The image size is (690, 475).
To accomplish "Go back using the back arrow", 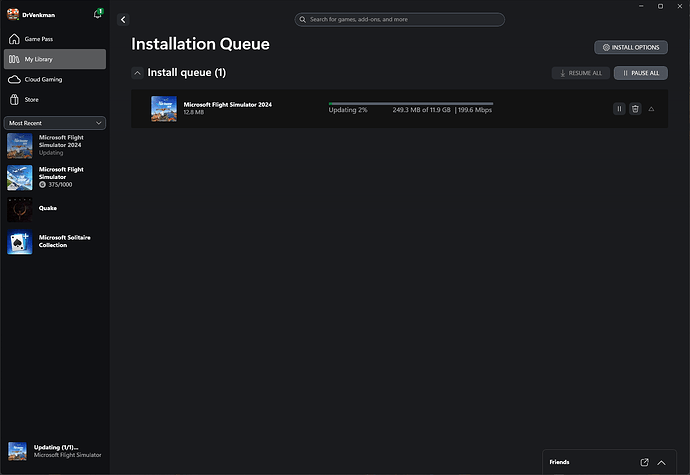I will [x=123, y=19].
